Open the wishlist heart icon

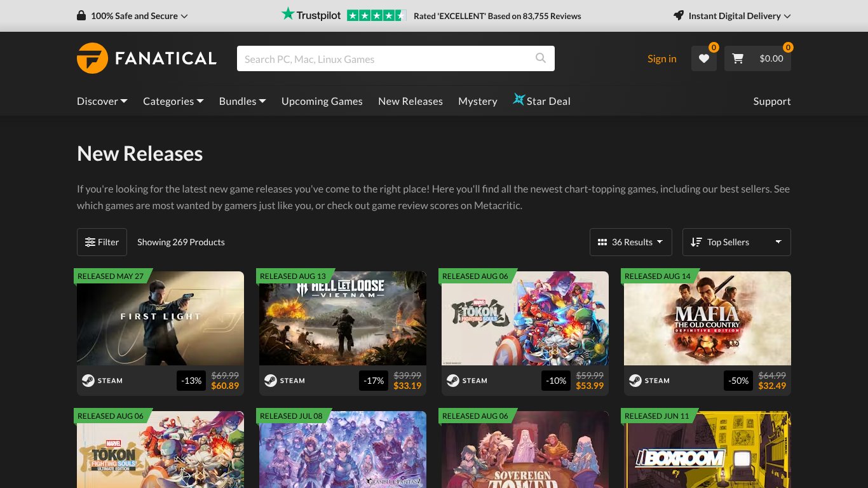click(704, 58)
